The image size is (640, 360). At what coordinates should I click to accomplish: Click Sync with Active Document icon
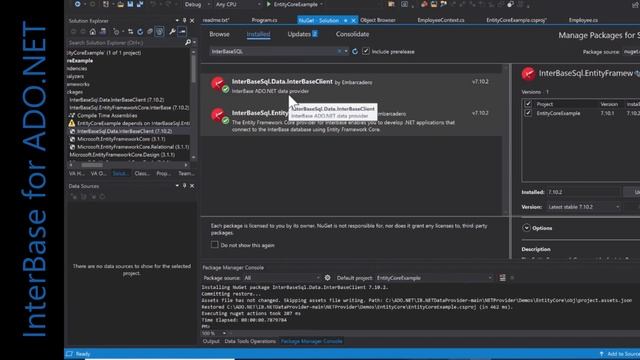(x=130, y=31)
